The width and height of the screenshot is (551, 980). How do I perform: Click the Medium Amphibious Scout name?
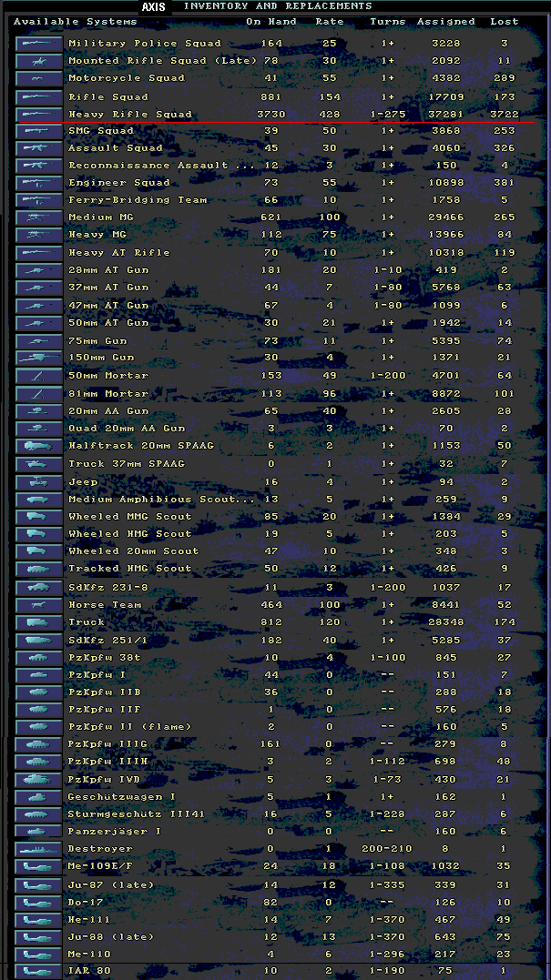coord(162,500)
